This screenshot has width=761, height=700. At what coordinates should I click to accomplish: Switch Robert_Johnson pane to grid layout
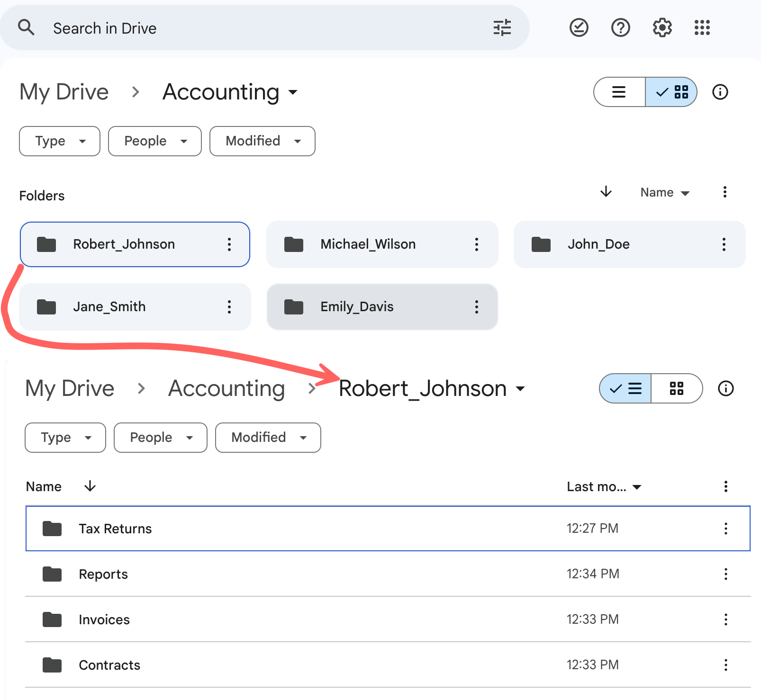click(x=676, y=389)
